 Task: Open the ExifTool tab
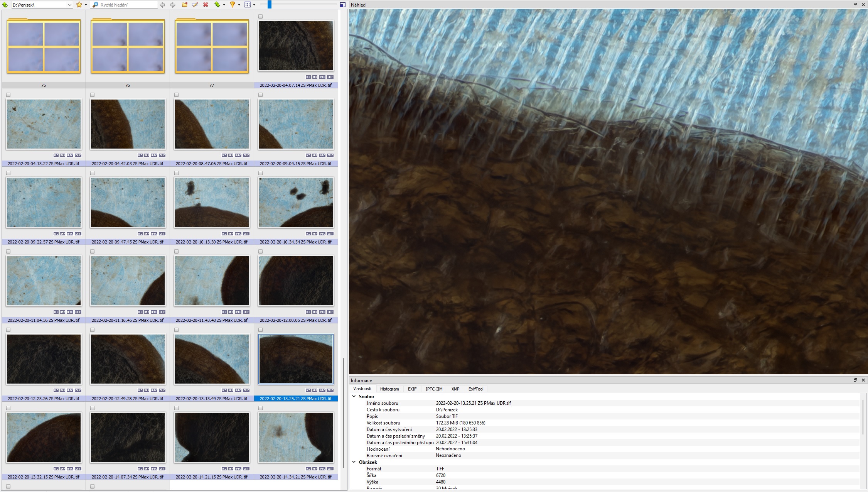coord(475,389)
